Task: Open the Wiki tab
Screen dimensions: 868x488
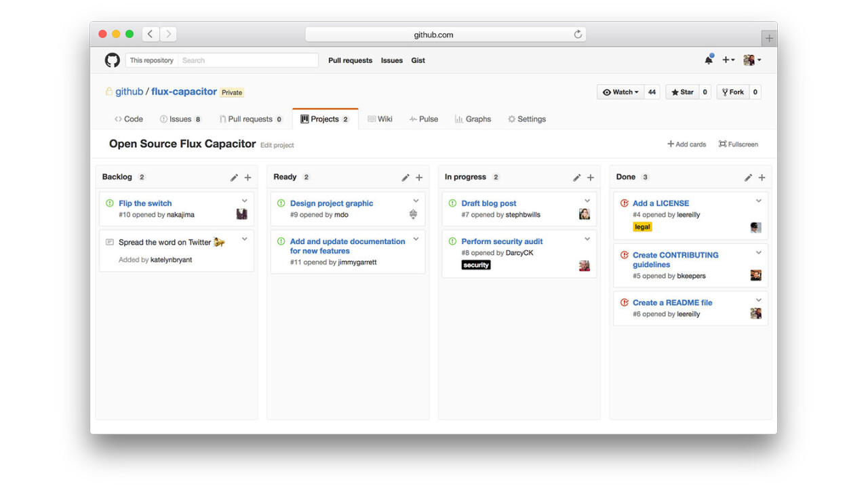Action: pos(380,119)
